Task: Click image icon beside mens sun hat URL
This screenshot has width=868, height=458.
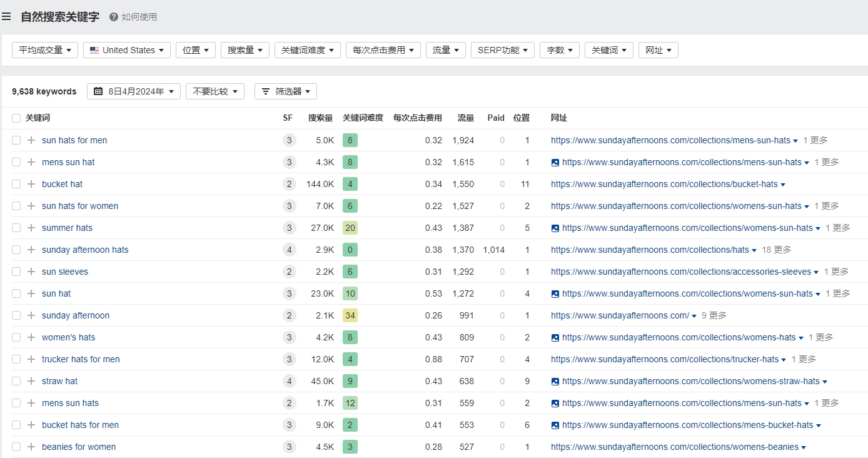Action: pos(555,162)
